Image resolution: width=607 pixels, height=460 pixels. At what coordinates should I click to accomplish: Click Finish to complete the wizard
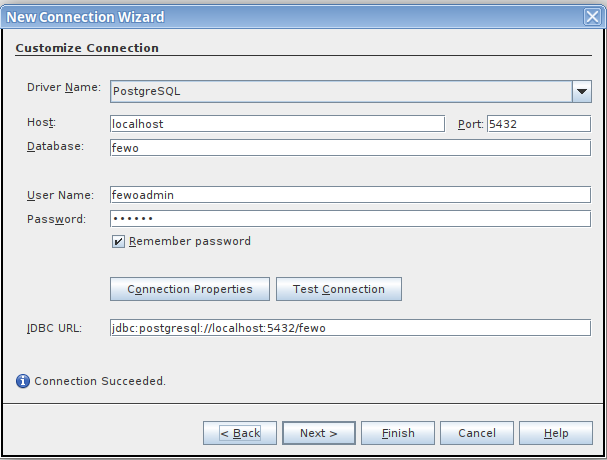click(398, 433)
